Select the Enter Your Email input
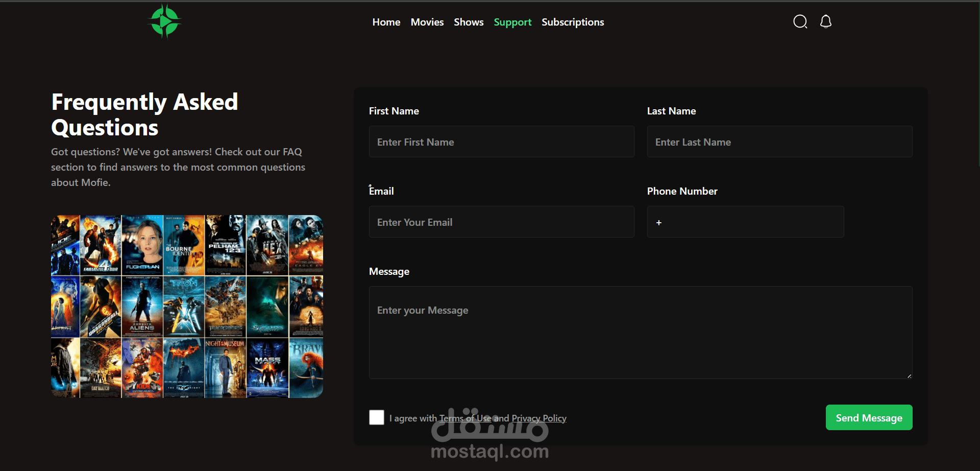 pos(502,222)
